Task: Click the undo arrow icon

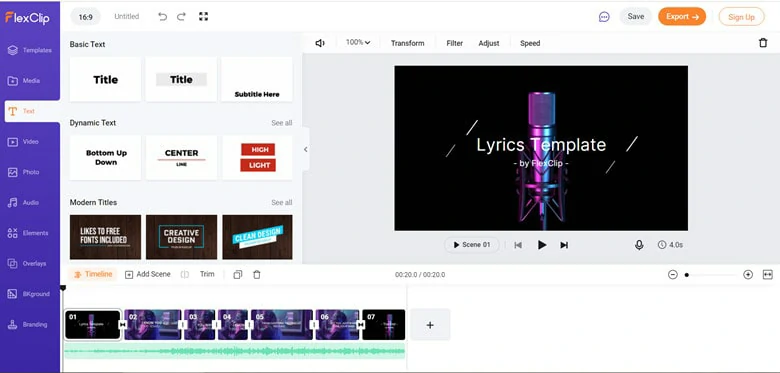Action: point(163,17)
